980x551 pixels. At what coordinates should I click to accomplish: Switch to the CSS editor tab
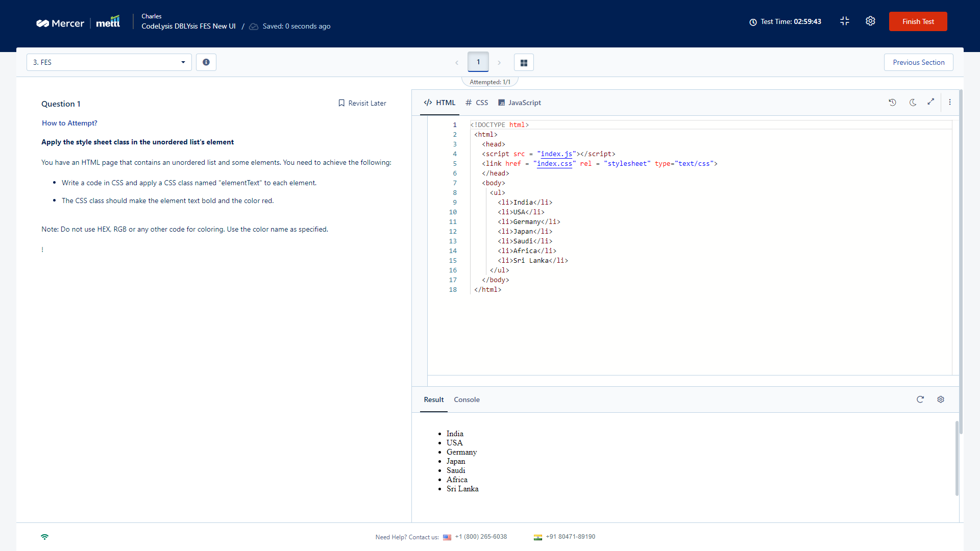477,103
